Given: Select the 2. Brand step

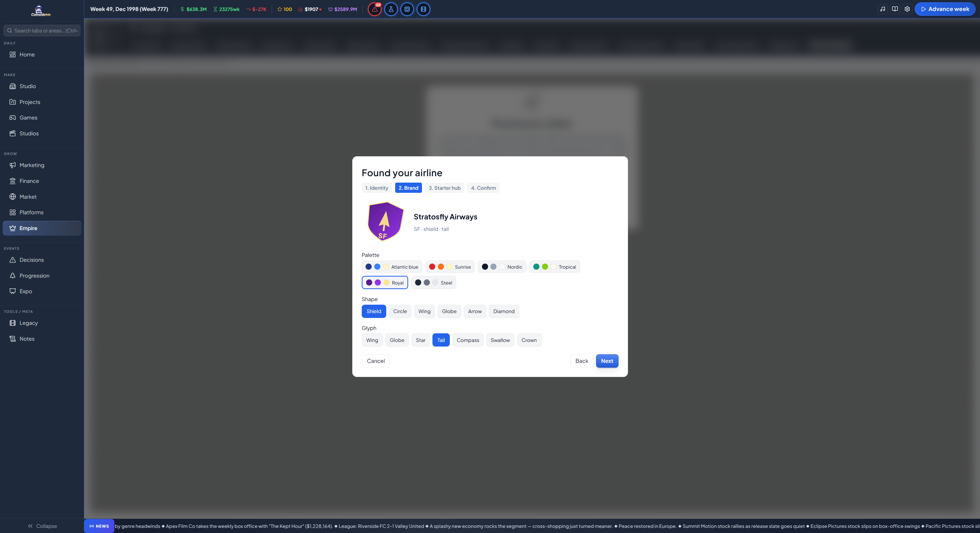Looking at the screenshot, I should pos(408,188).
